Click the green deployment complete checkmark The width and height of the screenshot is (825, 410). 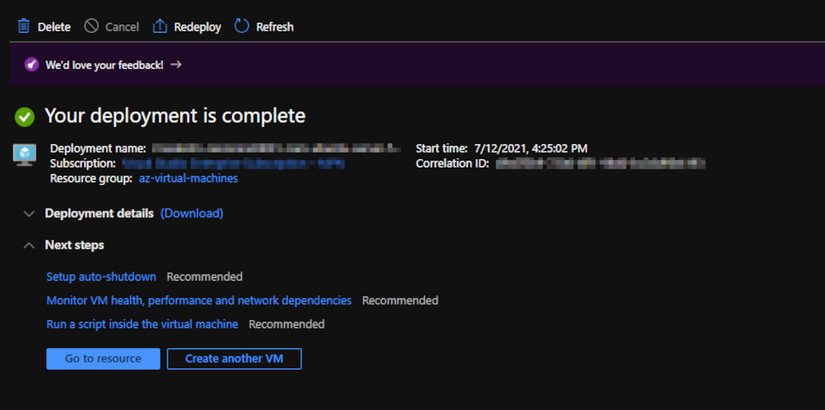[25, 117]
